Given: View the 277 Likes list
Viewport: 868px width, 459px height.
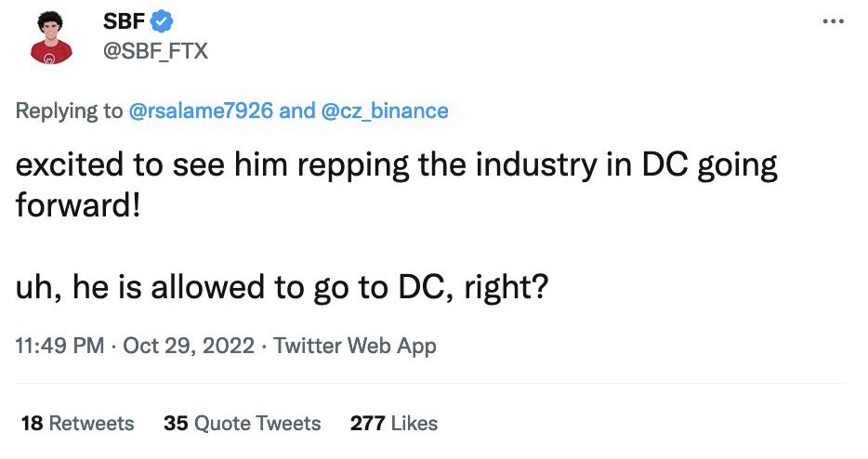Looking at the screenshot, I should [393, 423].
